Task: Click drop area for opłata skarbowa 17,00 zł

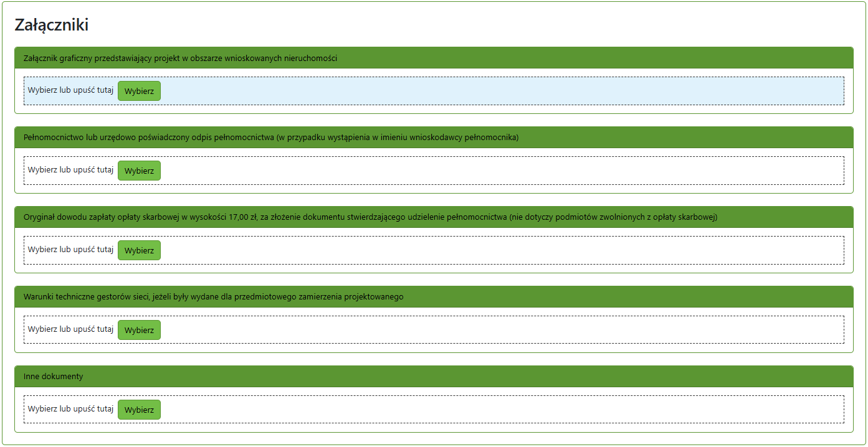Action: point(498,250)
